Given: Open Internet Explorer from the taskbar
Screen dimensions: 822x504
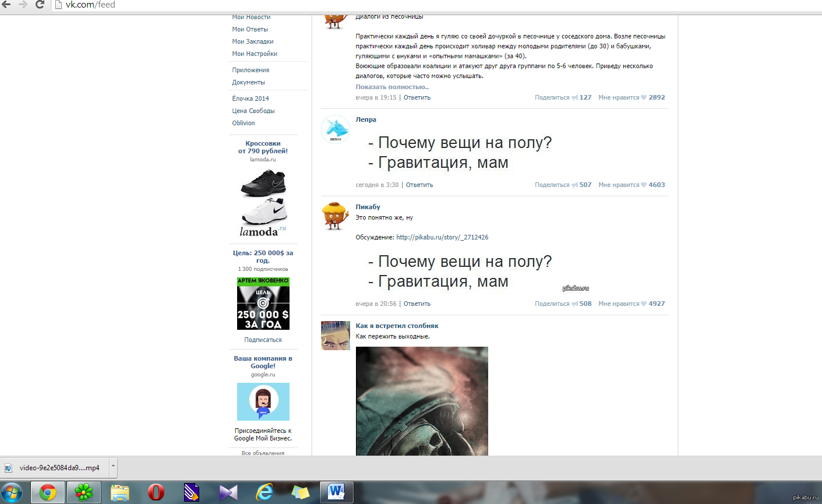Looking at the screenshot, I should tap(264, 492).
